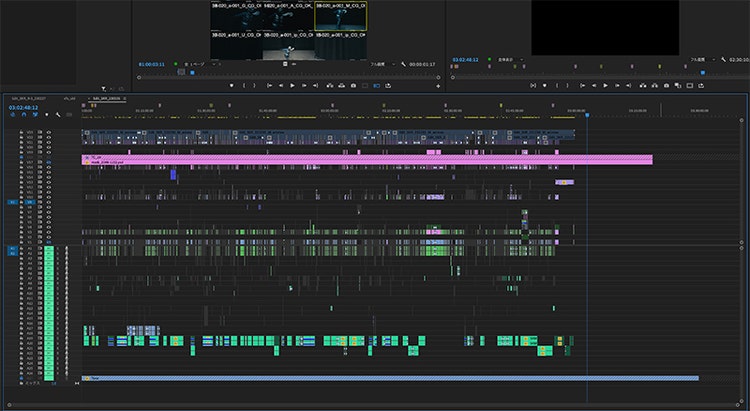Switch to the active sequence tab in timeline
Viewport: 750px width, 411px height.
pos(106,99)
